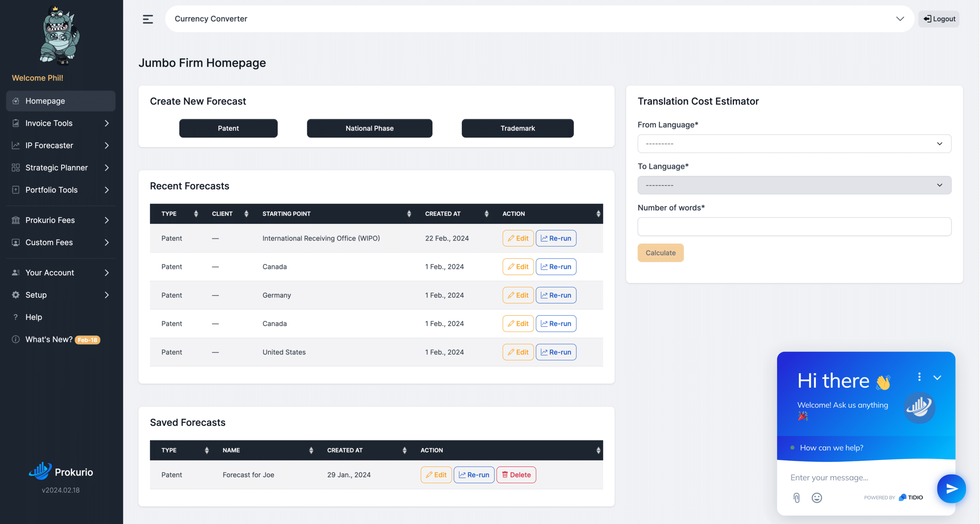Click the Invoice Tools document icon
This screenshot has height=524, width=980.
click(x=16, y=123)
